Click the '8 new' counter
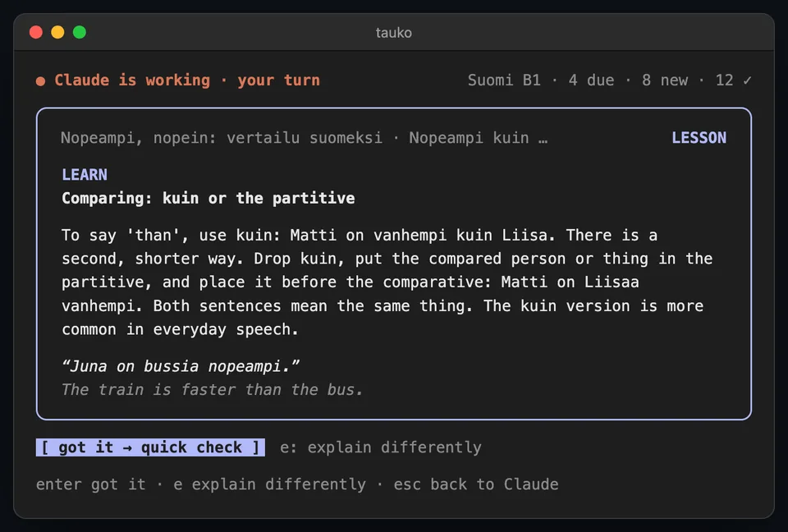This screenshot has width=788, height=532. tap(665, 80)
